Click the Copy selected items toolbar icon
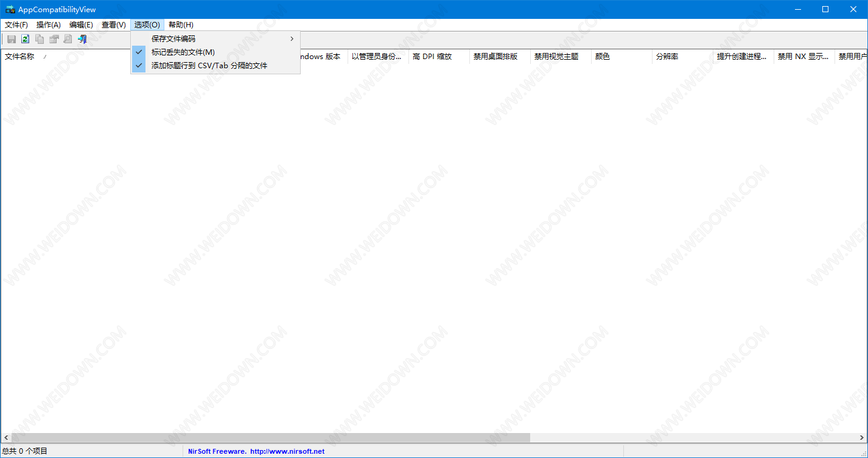The height and width of the screenshot is (458, 868). [40, 39]
